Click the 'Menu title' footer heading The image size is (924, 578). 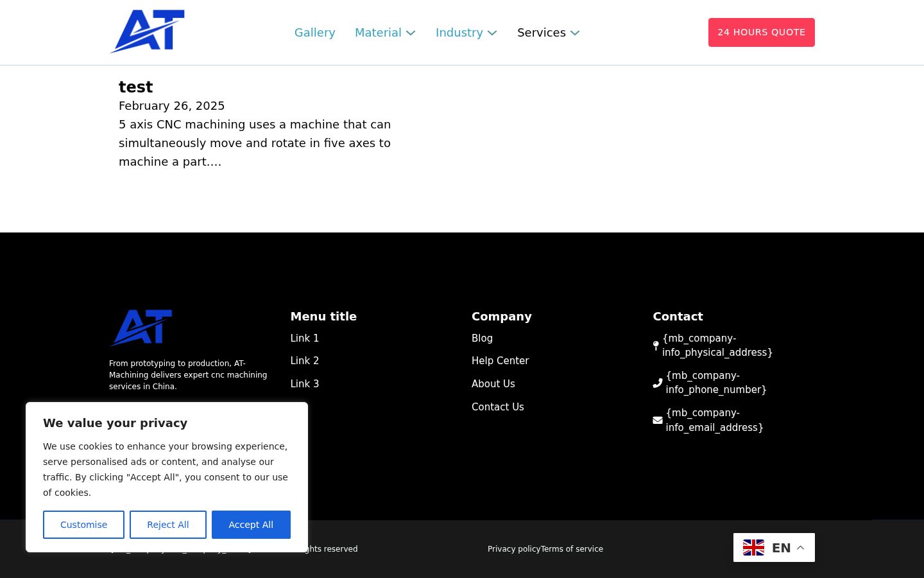[323, 317]
